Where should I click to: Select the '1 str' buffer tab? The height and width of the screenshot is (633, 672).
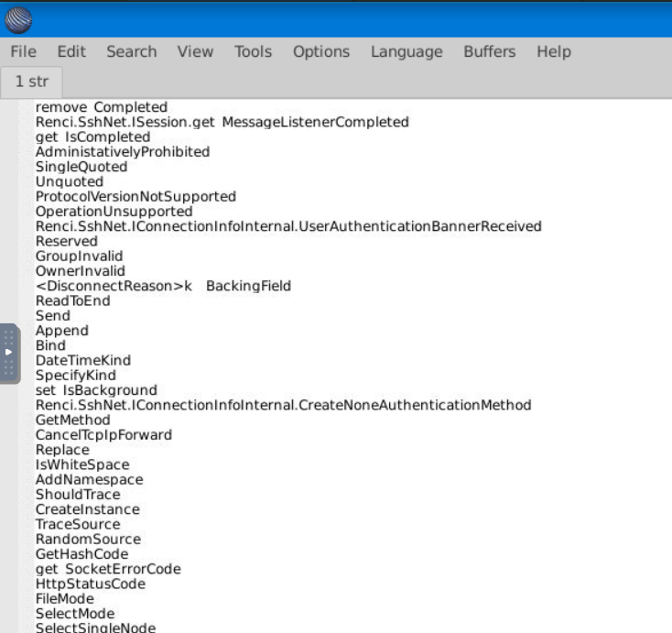coord(32,82)
